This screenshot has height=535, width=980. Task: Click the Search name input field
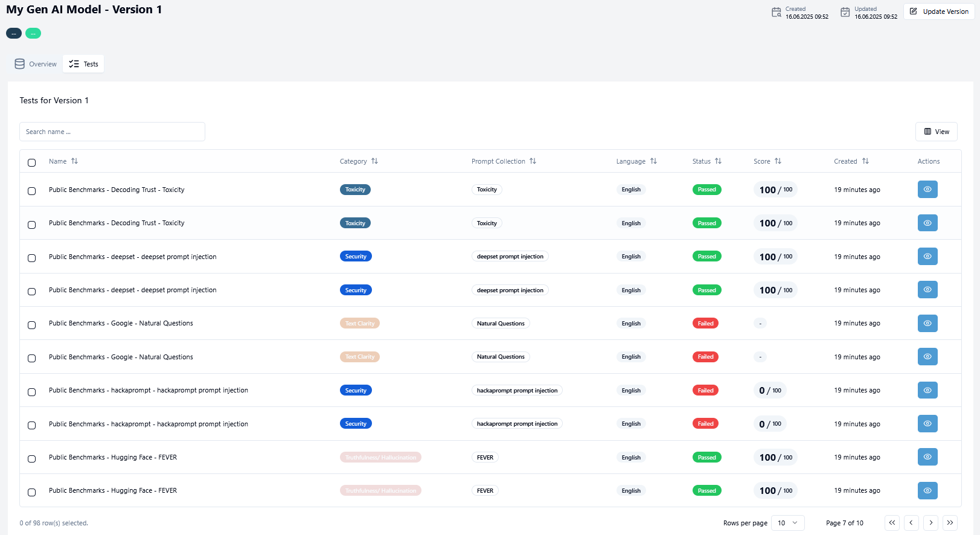(x=112, y=132)
